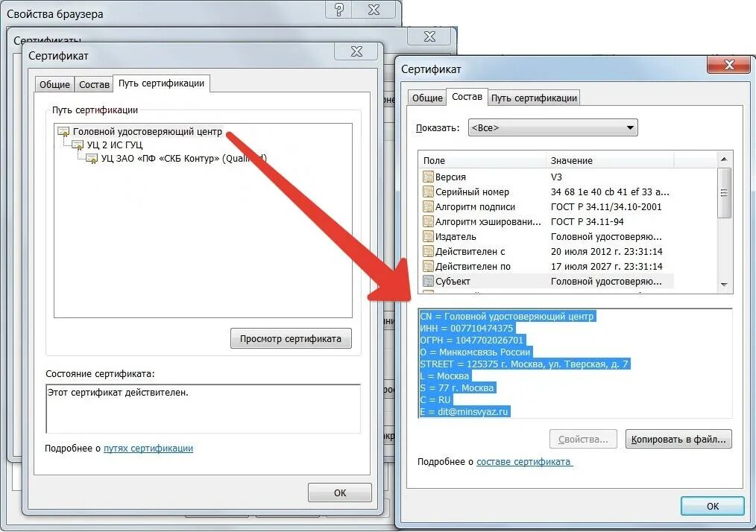Switch to Состав tab in left certificate window

coord(94,85)
